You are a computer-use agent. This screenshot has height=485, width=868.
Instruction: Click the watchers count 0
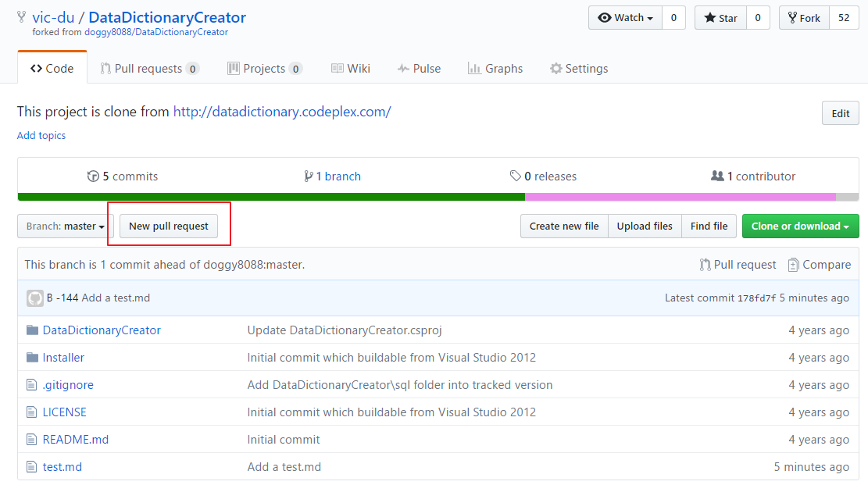[x=673, y=18]
